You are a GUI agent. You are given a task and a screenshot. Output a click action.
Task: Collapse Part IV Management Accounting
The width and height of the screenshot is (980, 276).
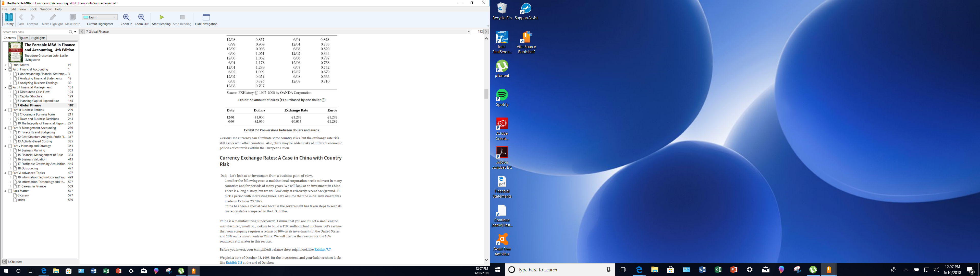(x=5, y=128)
